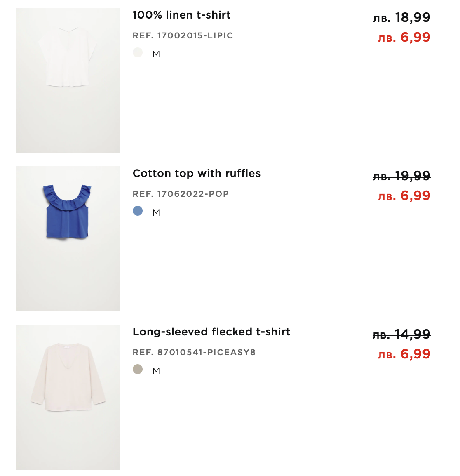
Task: Open the blue ruffled cotton top image
Action: click(68, 239)
